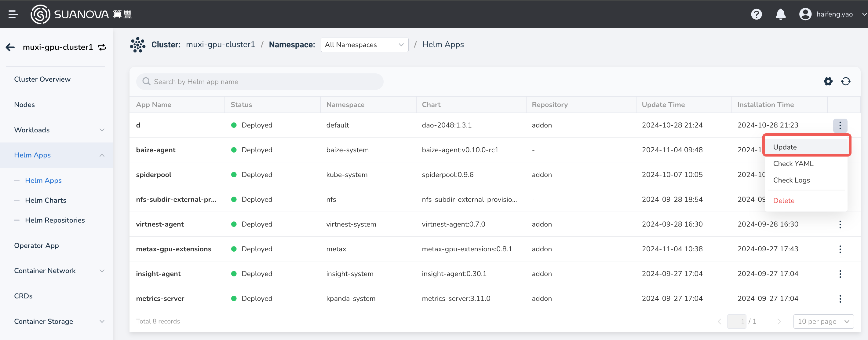Expand the Container Network section

pos(57,271)
